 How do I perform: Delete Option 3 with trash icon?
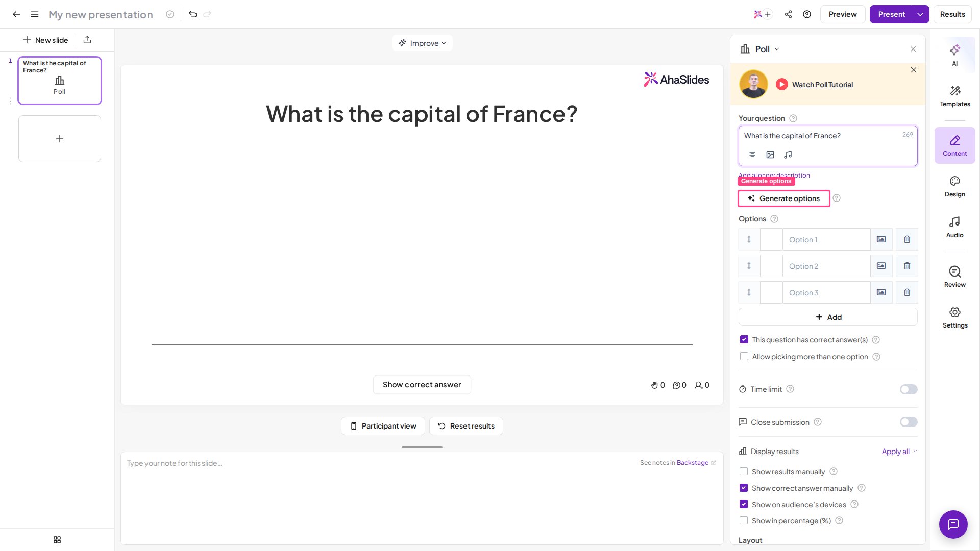tap(907, 292)
